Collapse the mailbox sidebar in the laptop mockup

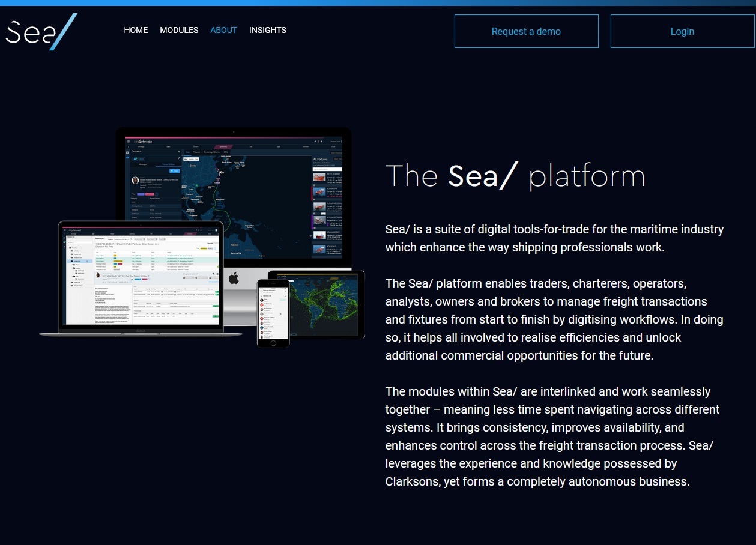point(91,237)
